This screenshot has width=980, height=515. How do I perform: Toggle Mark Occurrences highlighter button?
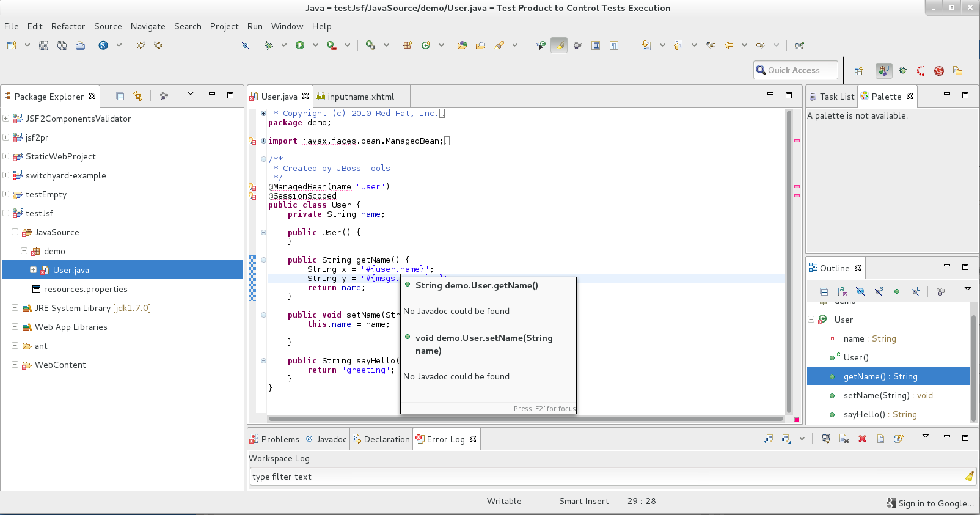tap(559, 45)
